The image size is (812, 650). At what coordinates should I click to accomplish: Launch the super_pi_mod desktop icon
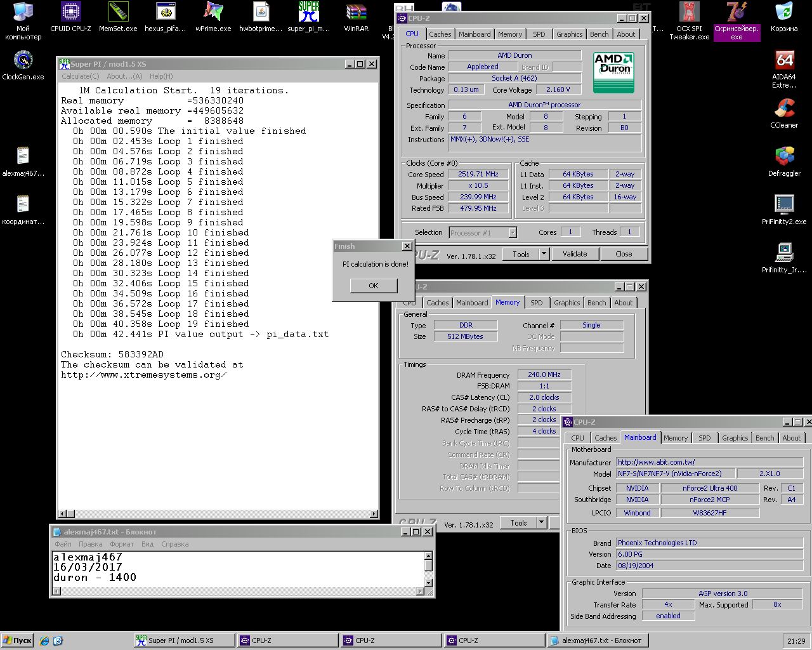tap(309, 17)
